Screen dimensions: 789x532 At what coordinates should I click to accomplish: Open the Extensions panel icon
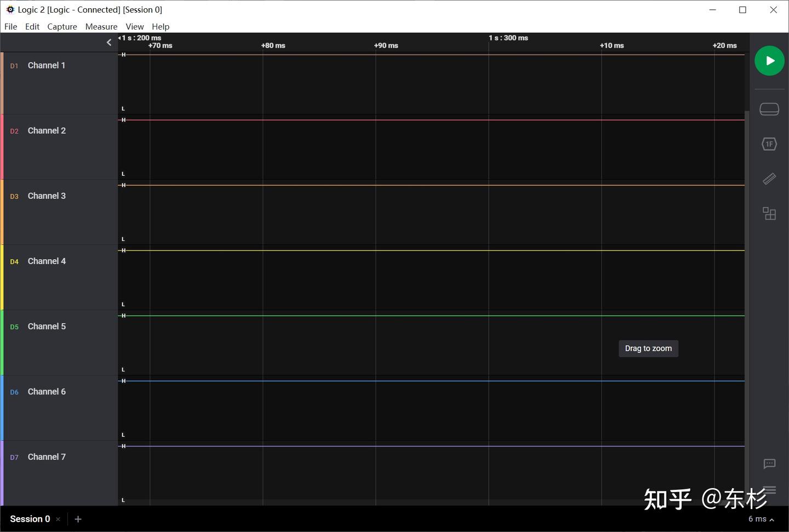769,213
